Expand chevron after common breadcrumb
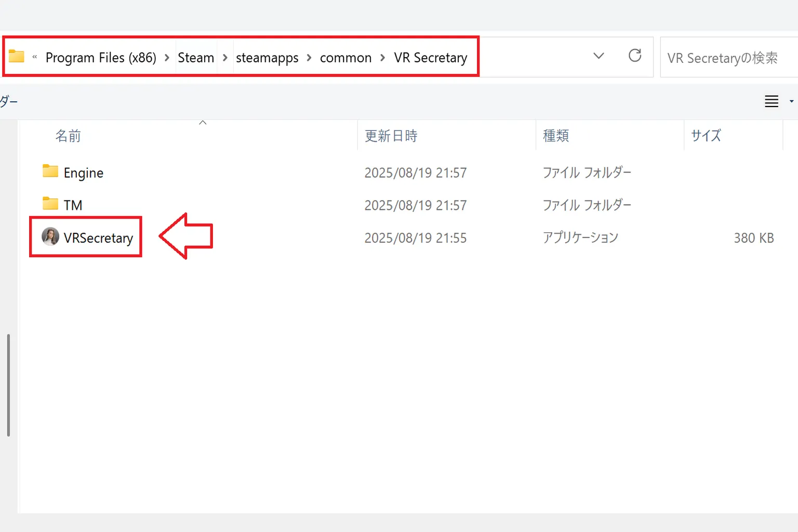798x532 pixels. (383, 58)
